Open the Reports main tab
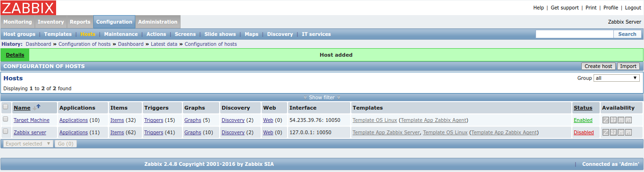The height and width of the screenshot is (172, 644). pyautogui.click(x=80, y=22)
